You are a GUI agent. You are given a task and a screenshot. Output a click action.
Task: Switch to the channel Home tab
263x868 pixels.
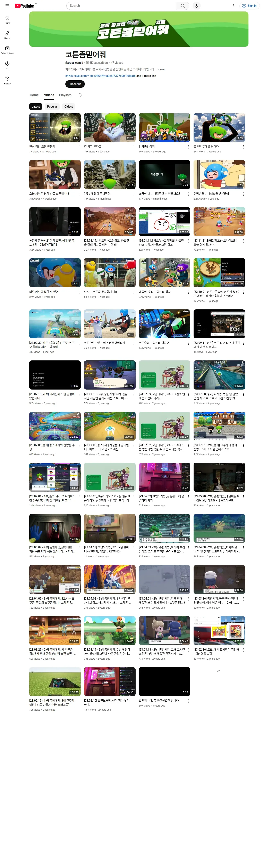[34, 95]
